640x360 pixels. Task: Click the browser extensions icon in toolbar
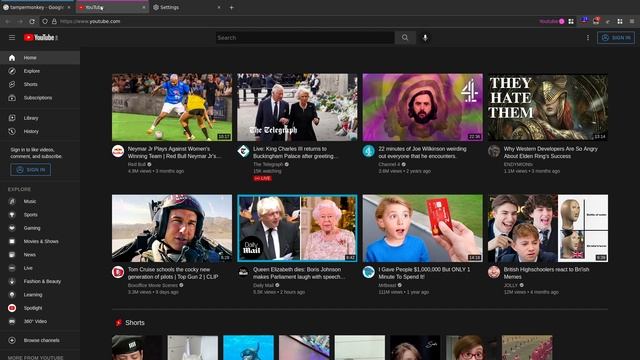pyautogui.click(x=620, y=21)
